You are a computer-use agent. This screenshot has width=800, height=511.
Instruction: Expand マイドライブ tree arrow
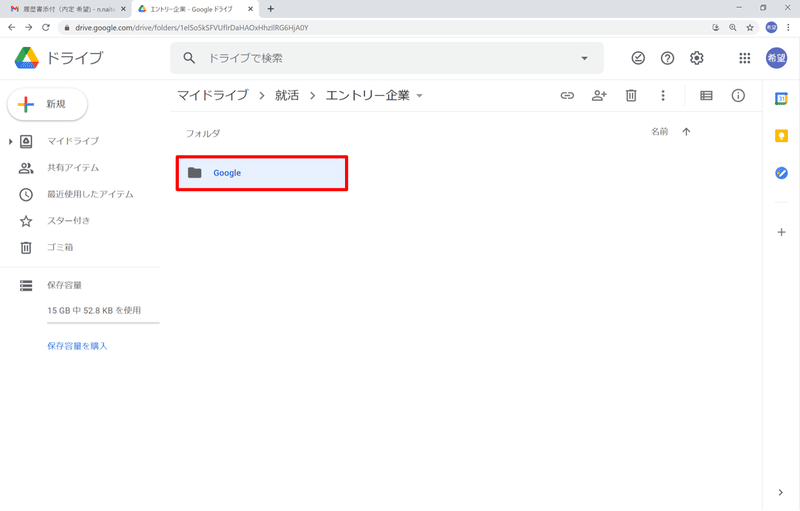pyautogui.click(x=10, y=141)
